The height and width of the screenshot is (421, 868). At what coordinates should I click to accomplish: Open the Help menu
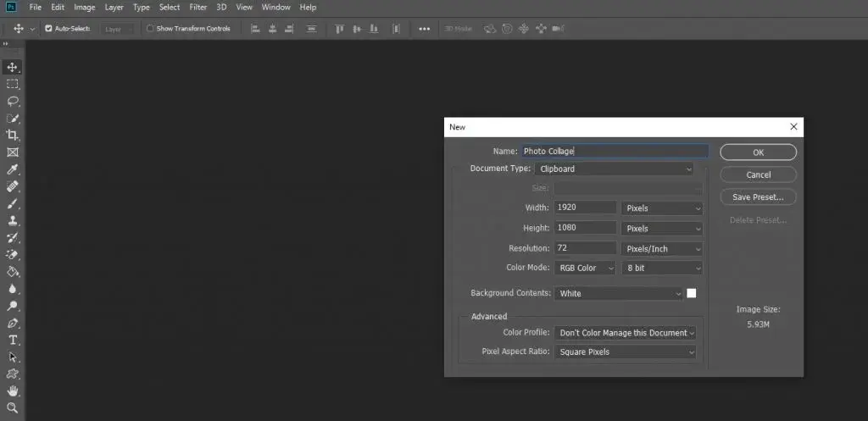pyautogui.click(x=308, y=7)
